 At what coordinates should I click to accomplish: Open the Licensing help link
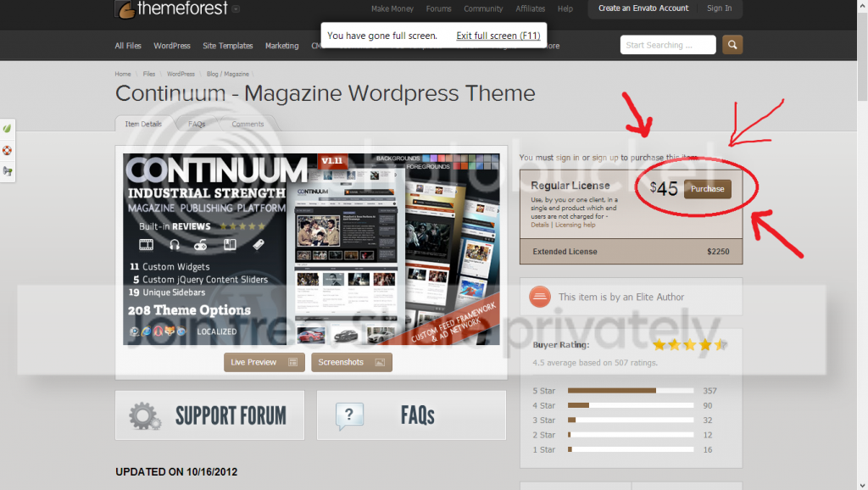(x=576, y=225)
